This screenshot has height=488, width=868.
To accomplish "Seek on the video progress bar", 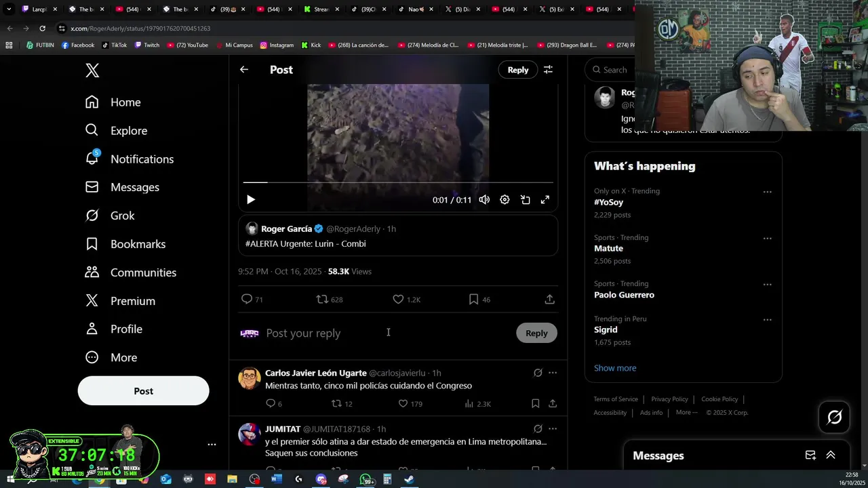I will 398,182.
